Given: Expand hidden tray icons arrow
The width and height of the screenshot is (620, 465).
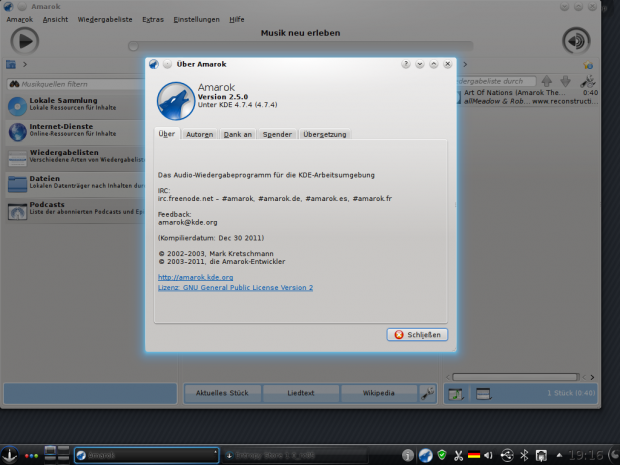Looking at the screenshot, I should [559, 455].
